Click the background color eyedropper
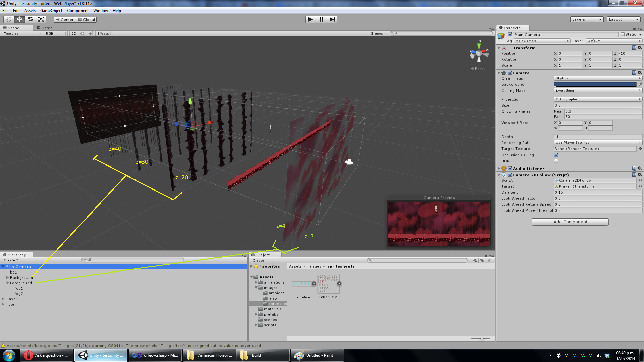Image resolution: width=644 pixels, height=362 pixels. [x=640, y=84]
